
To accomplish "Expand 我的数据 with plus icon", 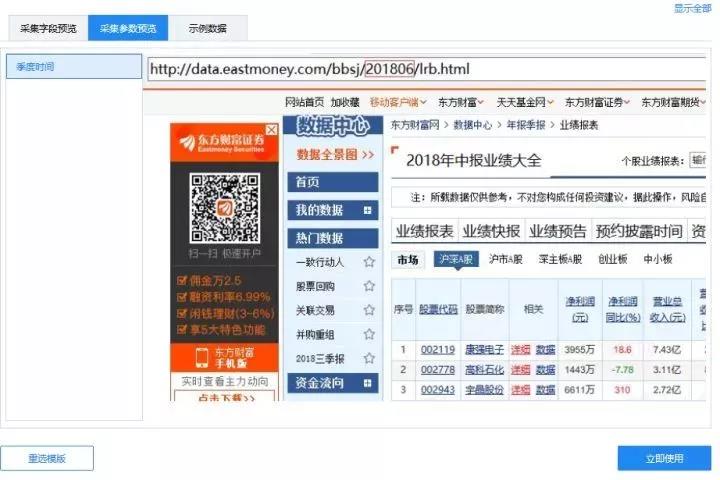I will (367, 210).
